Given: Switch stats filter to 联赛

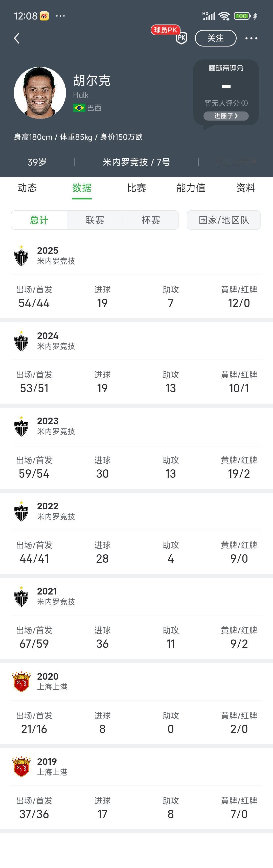Looking at the screenshot, I should [x=95, y=220].
